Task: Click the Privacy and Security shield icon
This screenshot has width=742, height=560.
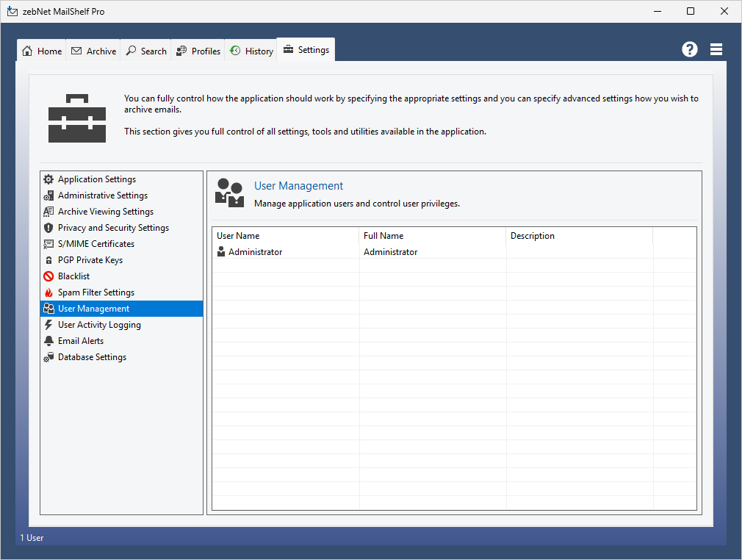Action: (48, 228)
